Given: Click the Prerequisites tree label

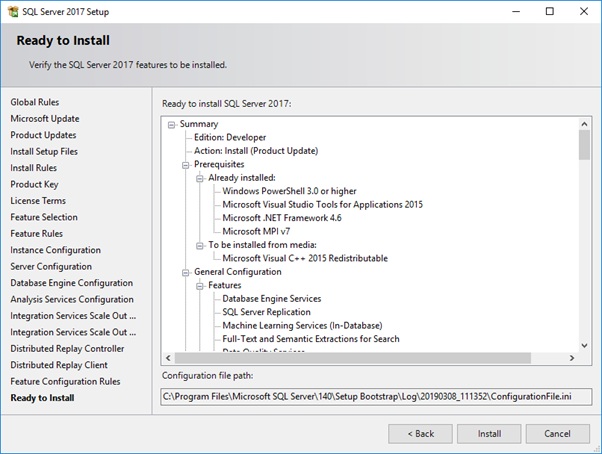Looking at the screenshot, I should pos(219,164).
